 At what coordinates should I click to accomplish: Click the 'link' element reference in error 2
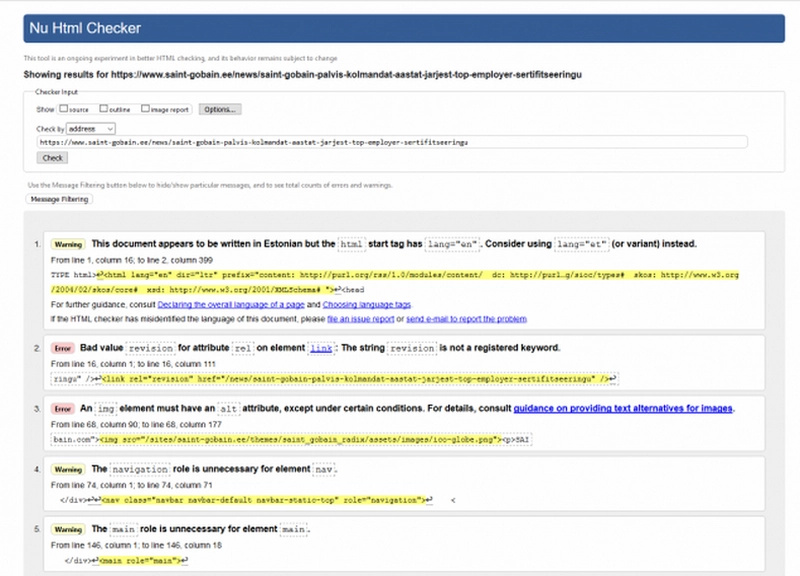click(x=321, y=347)
